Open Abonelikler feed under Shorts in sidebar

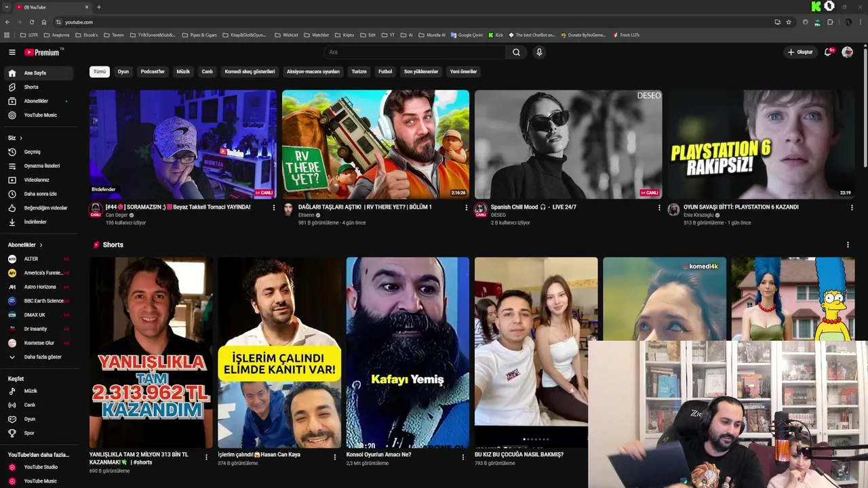click(39, 101)
